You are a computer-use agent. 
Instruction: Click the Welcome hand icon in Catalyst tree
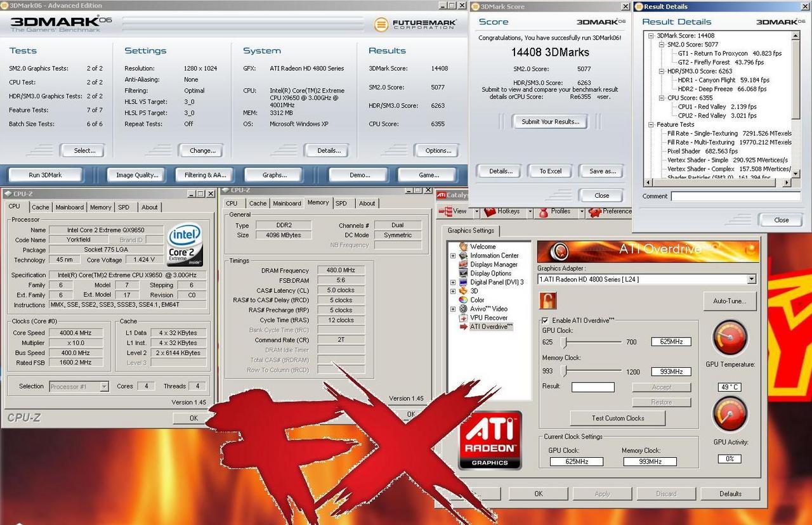[x=463, y=247]
